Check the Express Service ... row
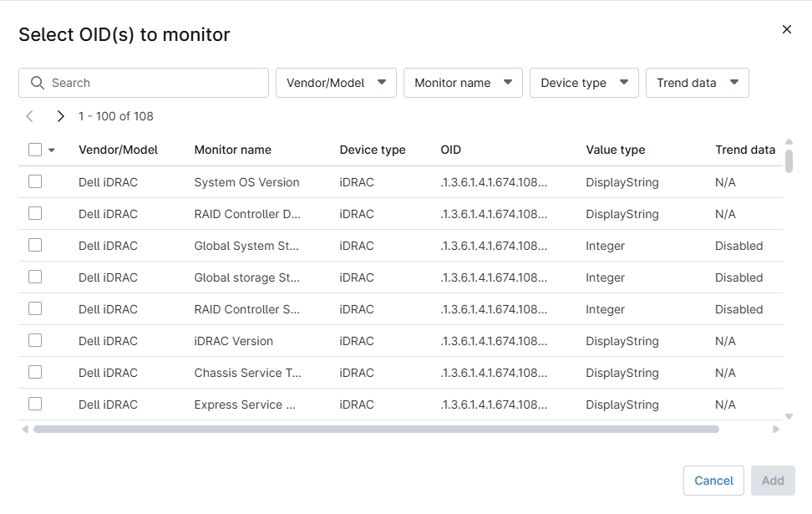Screen dimensions: 812x514 click(x=35, y=405)
